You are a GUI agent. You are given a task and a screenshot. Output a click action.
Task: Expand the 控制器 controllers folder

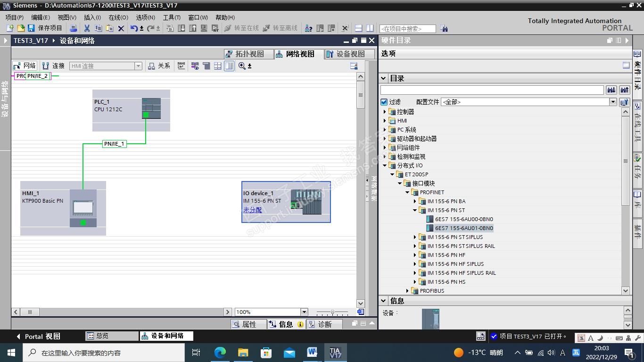pyautogui.click(x=385, y=112)
